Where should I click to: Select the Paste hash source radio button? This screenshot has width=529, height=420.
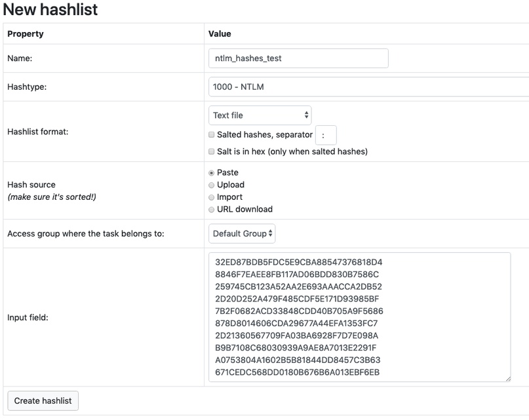(212, 173)
